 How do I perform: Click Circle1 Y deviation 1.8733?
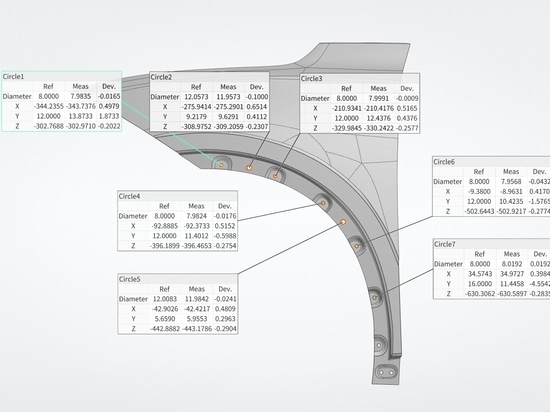coord(109,116)
